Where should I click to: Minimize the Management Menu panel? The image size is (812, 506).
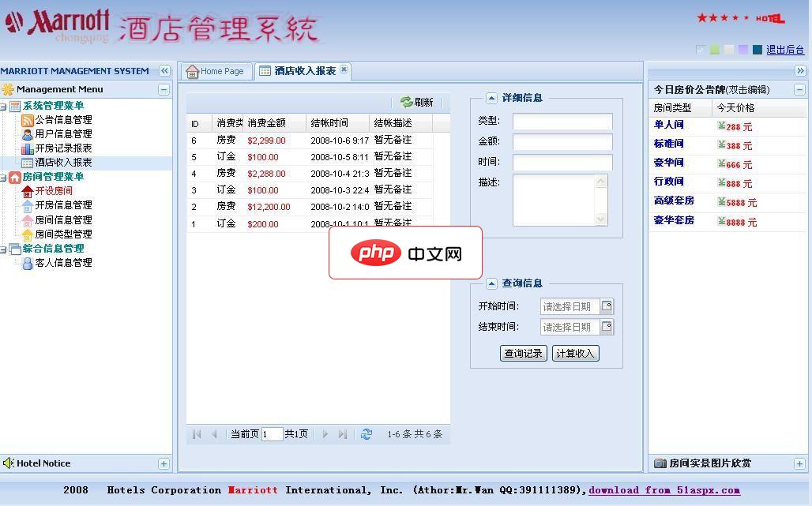[x=164, y=89]
